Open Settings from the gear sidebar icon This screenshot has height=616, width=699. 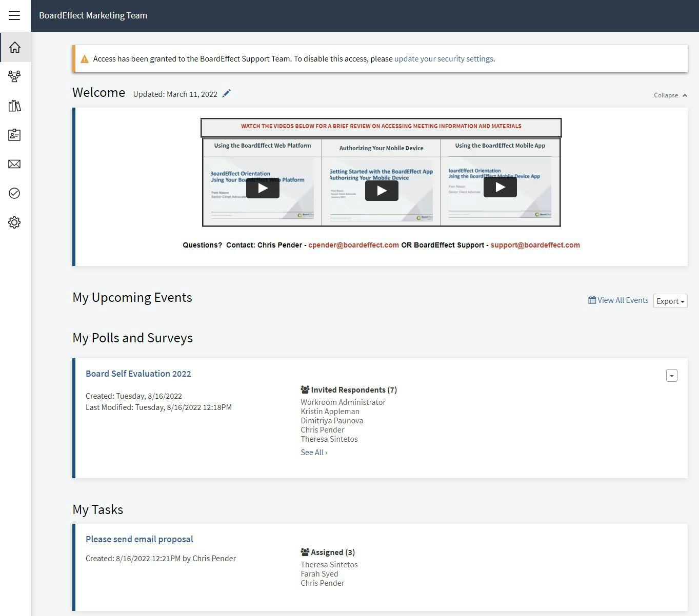pos(14,222)
